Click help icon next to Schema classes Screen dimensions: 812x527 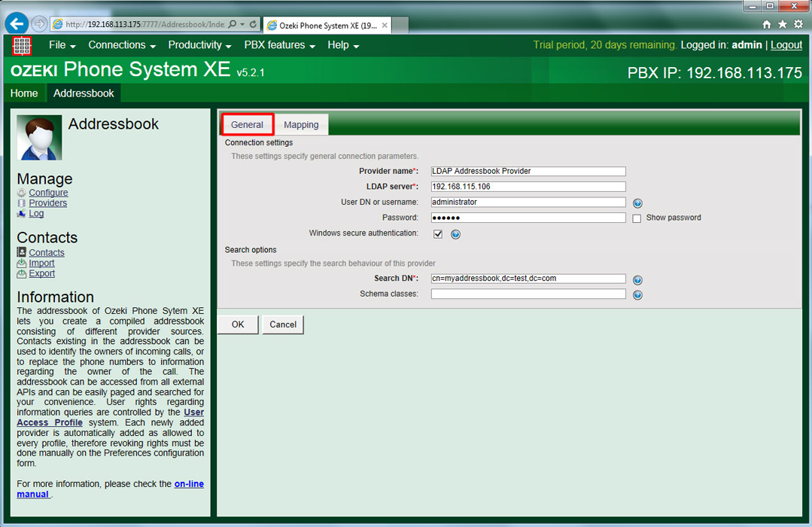637,295
